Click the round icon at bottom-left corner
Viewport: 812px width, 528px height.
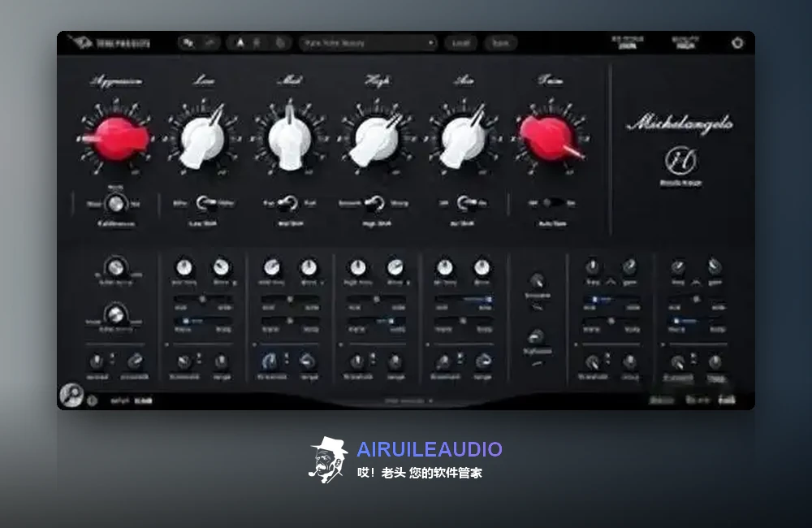(71, 396)
